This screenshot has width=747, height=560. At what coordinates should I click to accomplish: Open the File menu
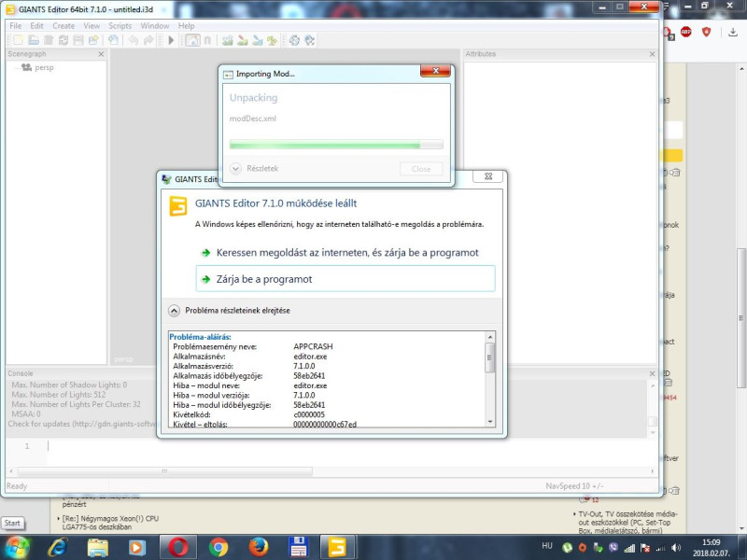[x=15, y=26]
